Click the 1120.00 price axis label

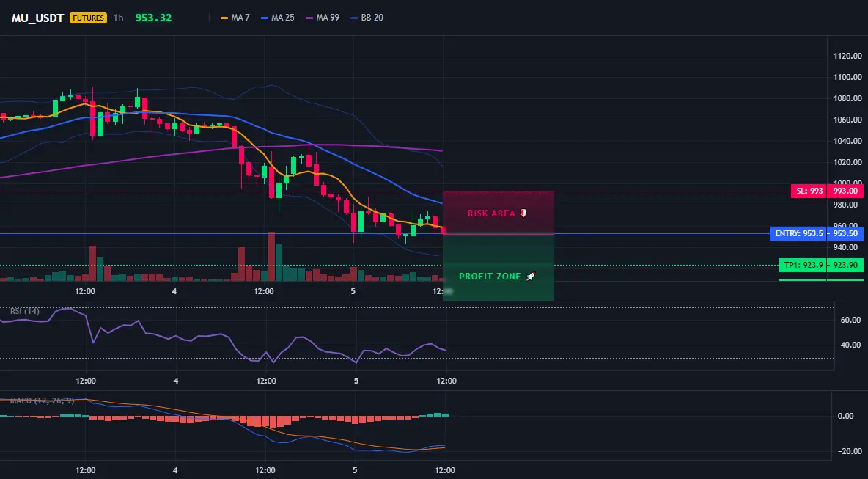[x=847, y=56]
